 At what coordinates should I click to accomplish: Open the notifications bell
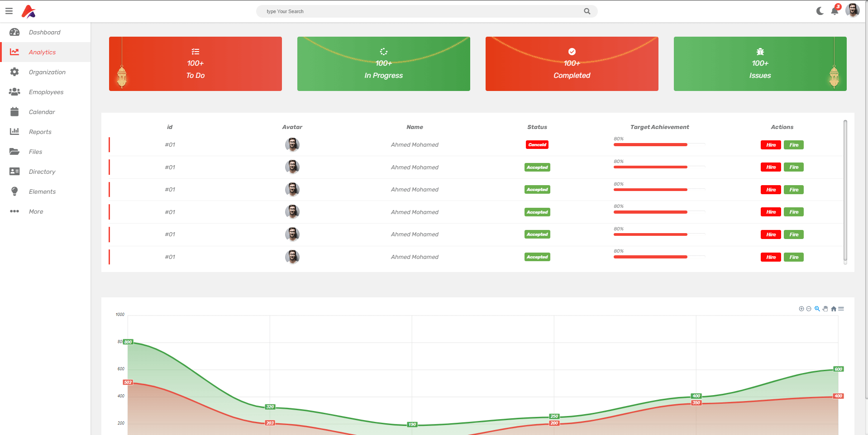(835, 11)
